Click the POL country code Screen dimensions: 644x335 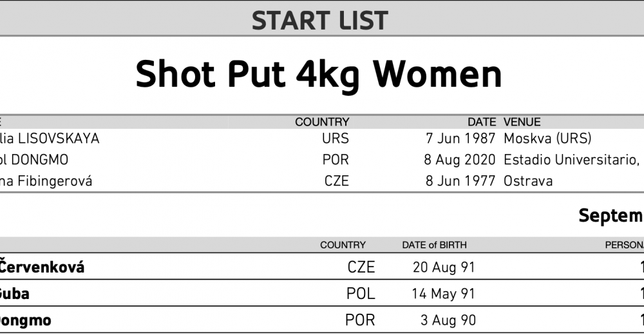[x=361, y=294]
